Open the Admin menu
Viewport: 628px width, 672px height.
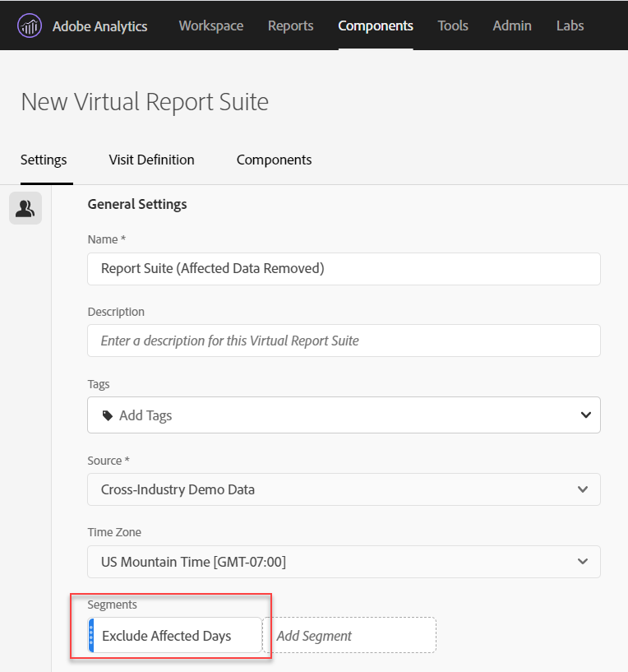click(x=511, y=25)
